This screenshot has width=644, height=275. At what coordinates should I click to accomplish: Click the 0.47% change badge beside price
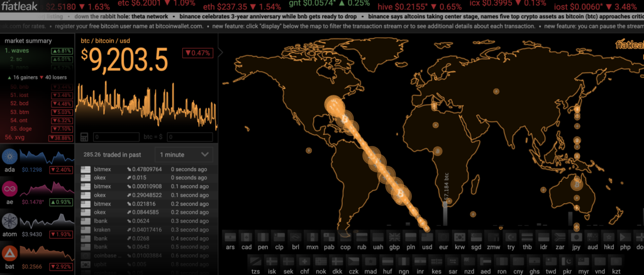(197, 53)
